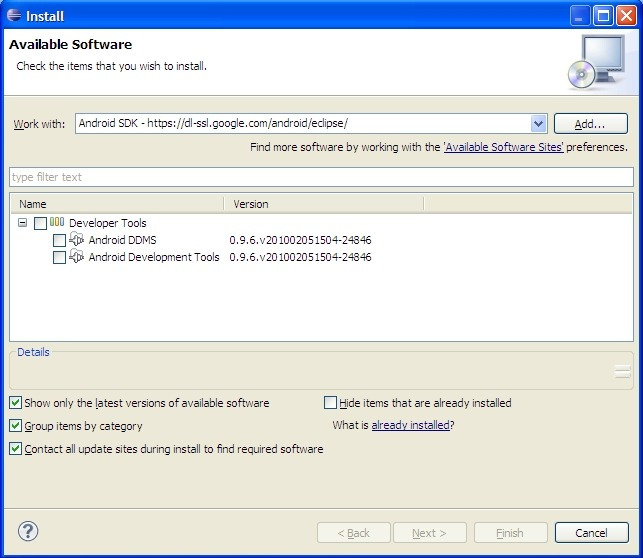Open the already installed link
This screenshot has width=643, height=558.
(410, 425)
